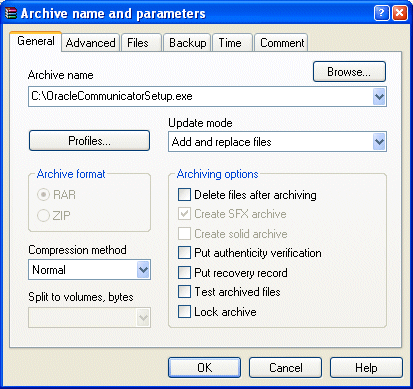Confirm with the OK button
Viewport: 413px width, 389px height.
click(204, 368)
